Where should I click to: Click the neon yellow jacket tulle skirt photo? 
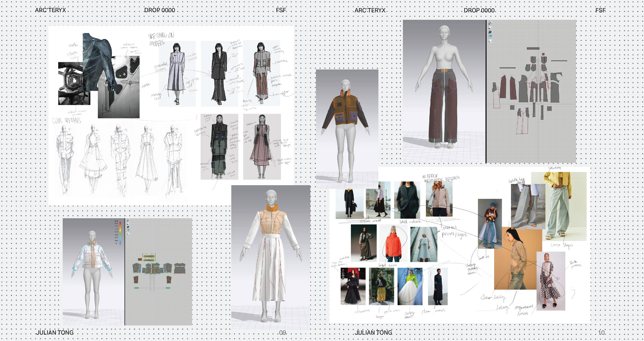click(x=410, y=286)
